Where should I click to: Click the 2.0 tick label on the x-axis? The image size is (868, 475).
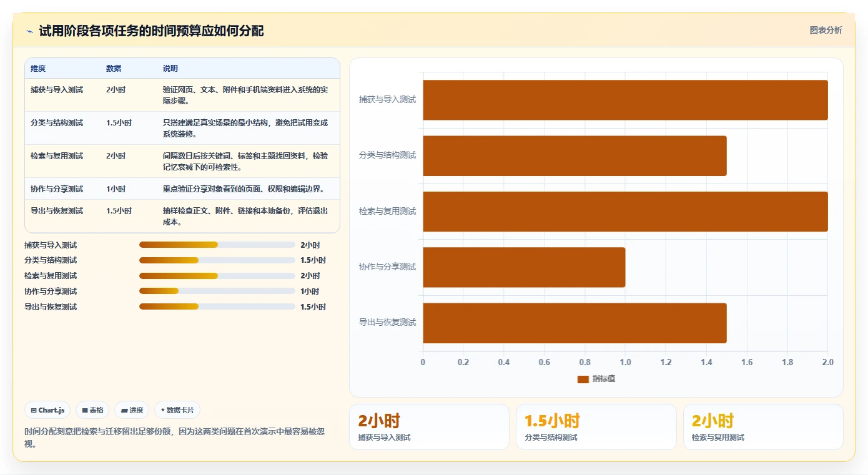[x=827, y=363]
